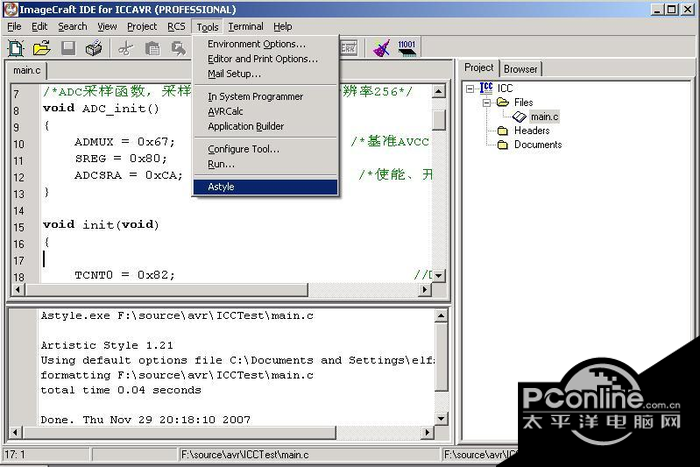Viewport: 700px width, 467px height.
Task: Select Run... in Tools menu
Action: click(x=266, y=164)
